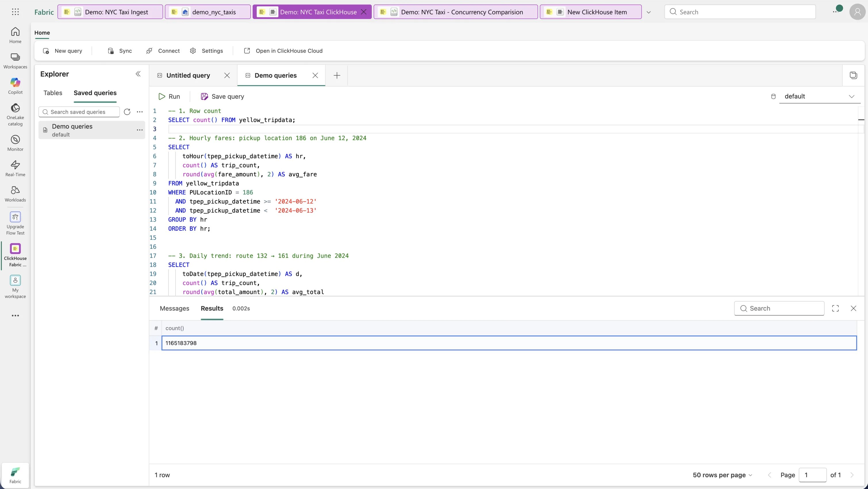Run the current query

pyautogui.click(x=169, y=96)
